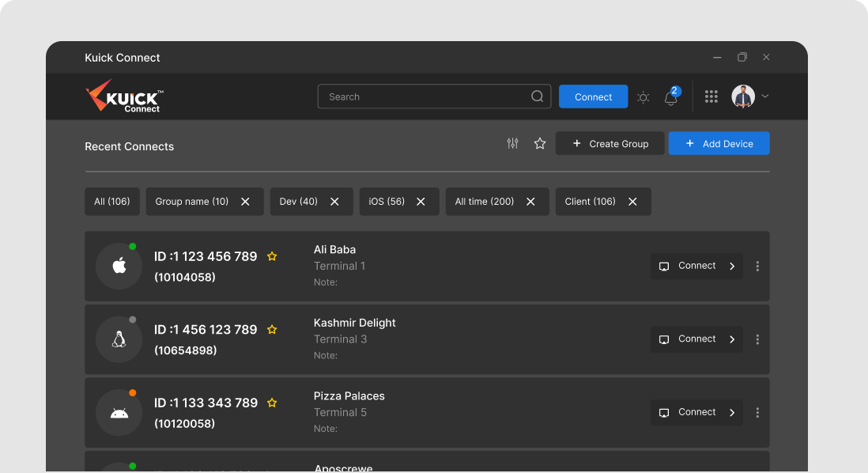
Task: Click the plus icon on Add Device
Action: 690,143
